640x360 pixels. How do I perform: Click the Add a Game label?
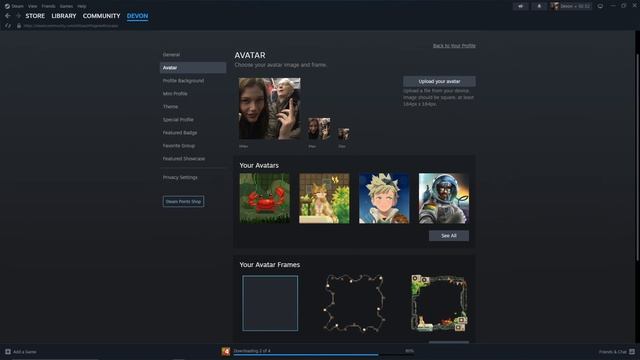tap(24, 352)
